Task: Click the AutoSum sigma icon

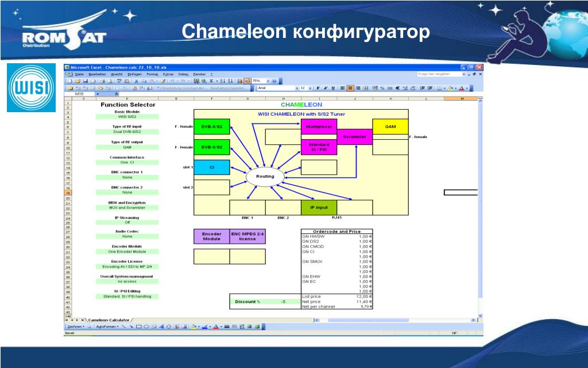Action: coord(211,80)
